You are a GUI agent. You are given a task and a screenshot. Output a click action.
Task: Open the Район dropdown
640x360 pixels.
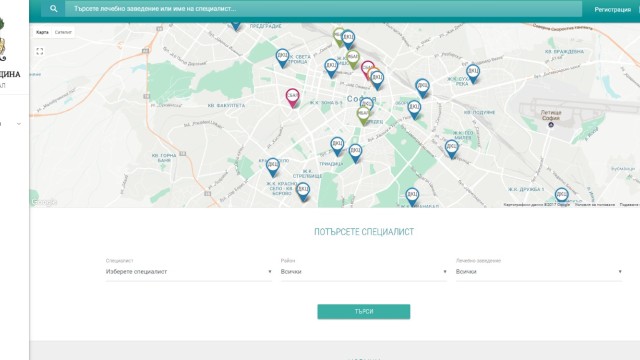pos(364,271)
